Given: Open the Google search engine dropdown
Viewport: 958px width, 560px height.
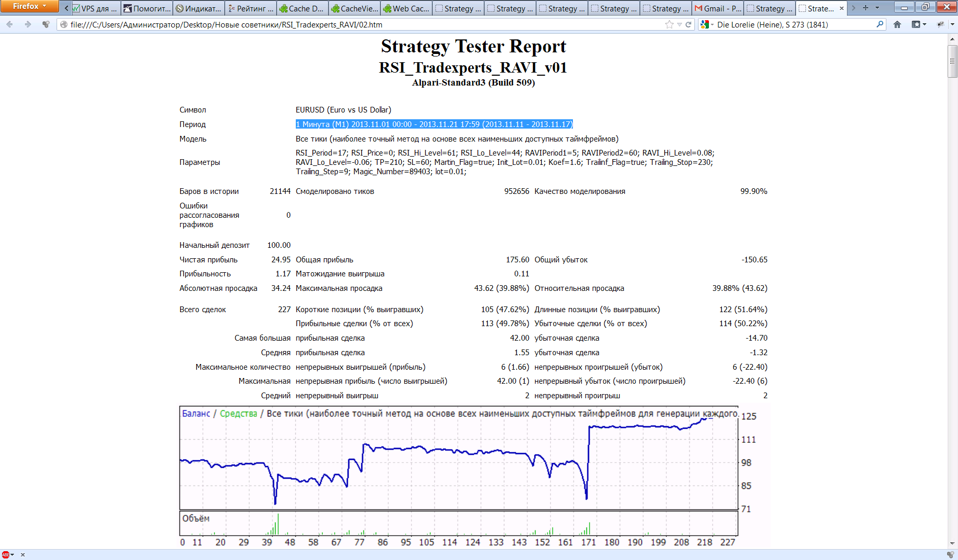Looking at the screenshot, I should (x=707, y=24).
